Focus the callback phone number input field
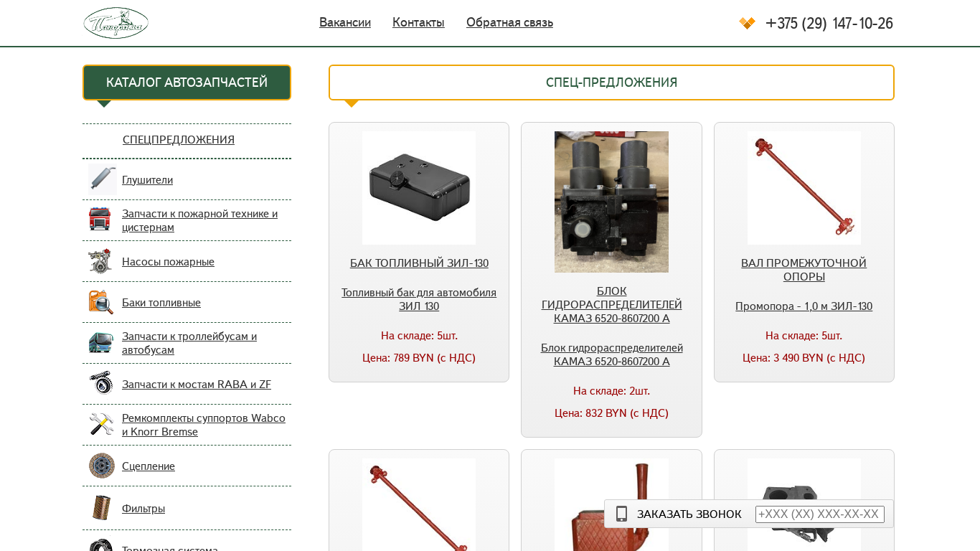 tap(820, 514)
